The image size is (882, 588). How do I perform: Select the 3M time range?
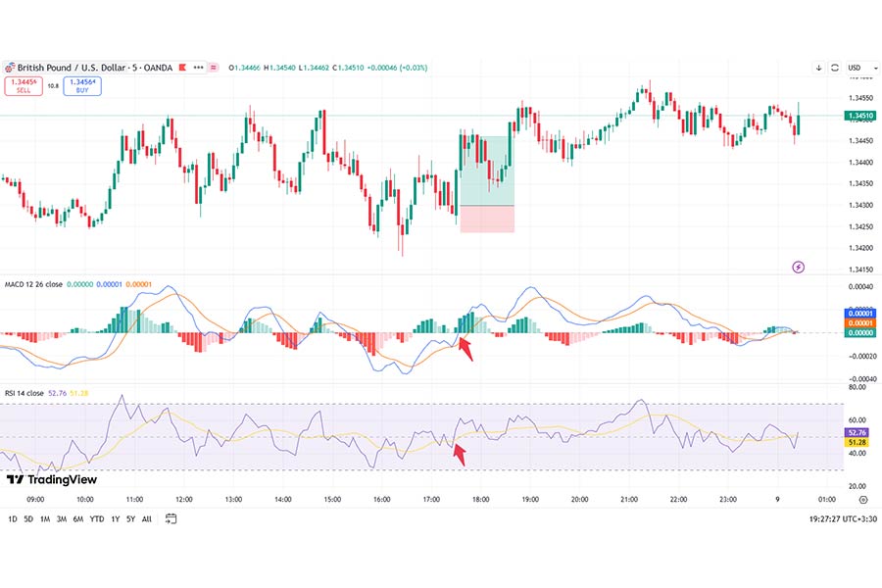click(62, 519)
